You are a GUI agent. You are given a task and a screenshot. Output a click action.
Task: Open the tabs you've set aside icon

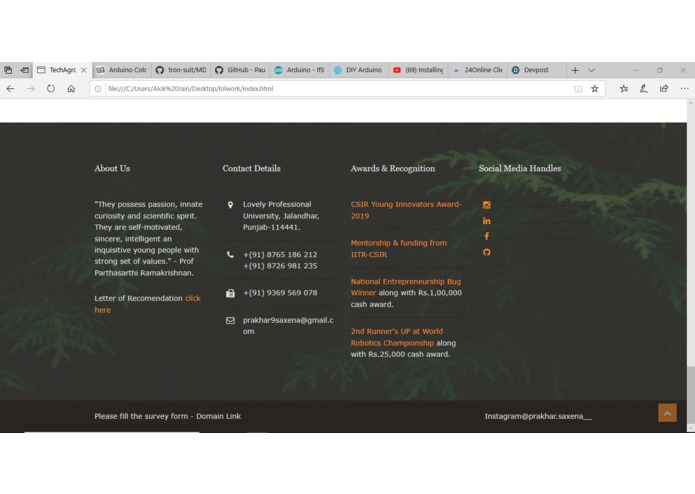(8, 70)
